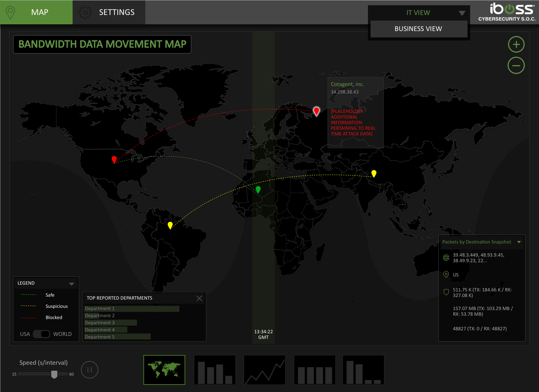
Task: Click the shield icon beside 511.75 K
Action: coord(446,292)
